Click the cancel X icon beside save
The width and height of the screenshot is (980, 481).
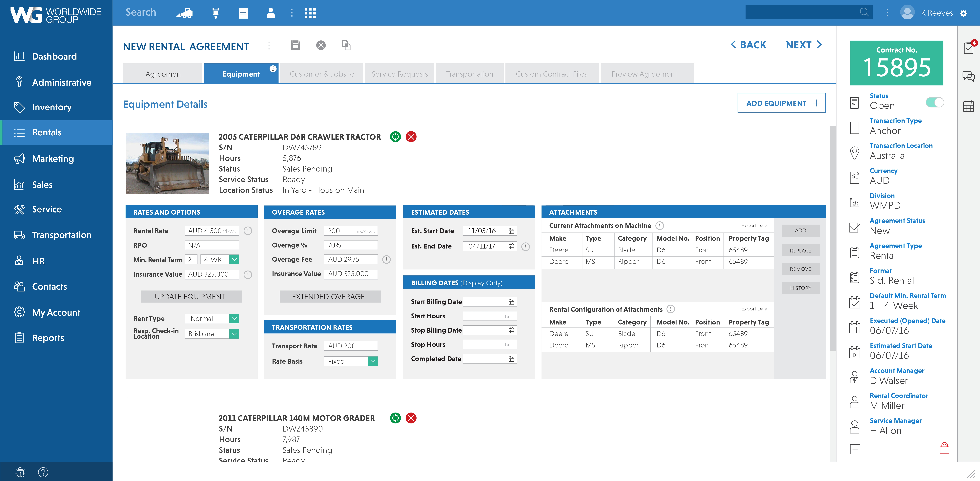pos(321,45)
